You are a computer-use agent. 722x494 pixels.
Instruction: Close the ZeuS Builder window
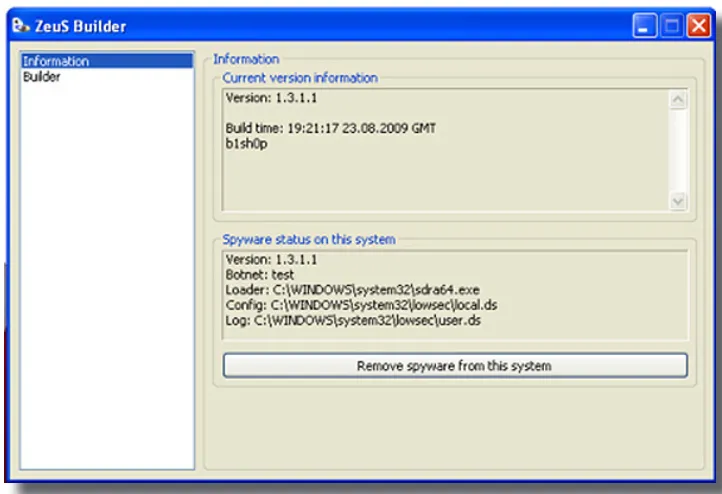pos(699,25)
